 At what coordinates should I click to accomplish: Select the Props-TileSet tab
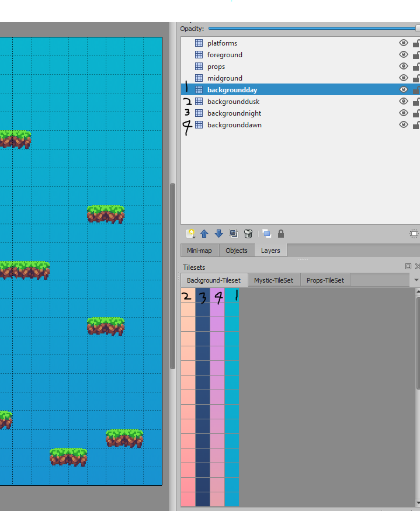[325, 280]
